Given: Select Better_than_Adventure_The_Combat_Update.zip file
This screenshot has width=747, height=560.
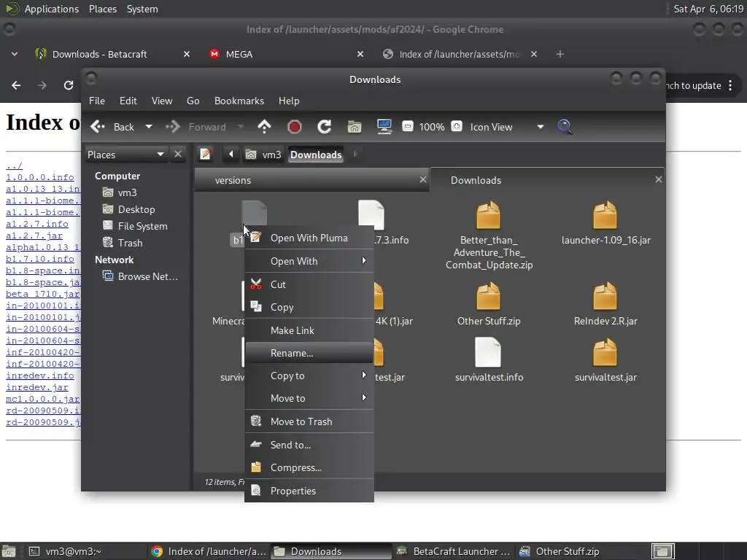Looking at the screenshot, I should pyautogui.click(x=489, y=236).
